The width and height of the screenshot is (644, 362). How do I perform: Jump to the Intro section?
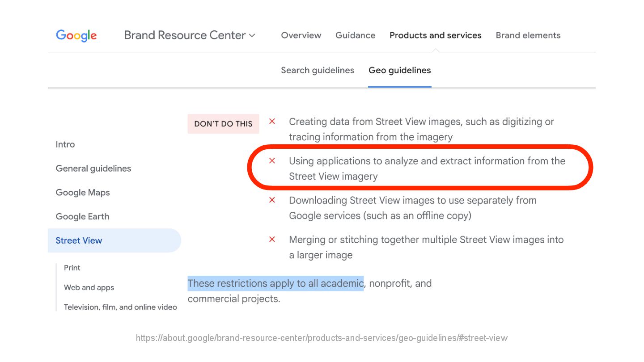[65, 144]
